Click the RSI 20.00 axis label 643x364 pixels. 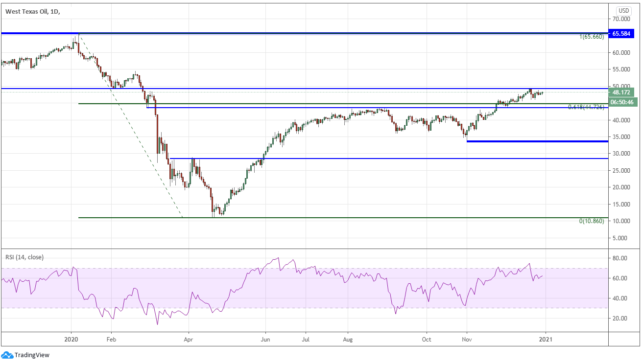[x=620, y=318]
